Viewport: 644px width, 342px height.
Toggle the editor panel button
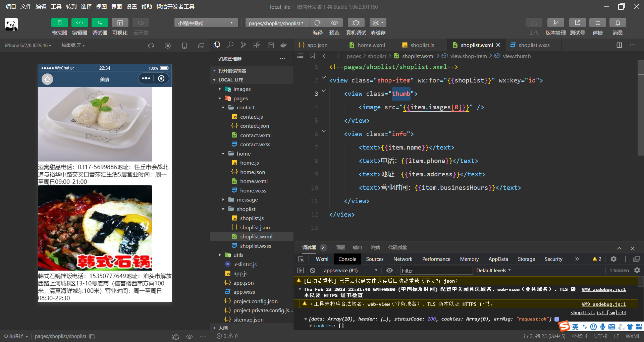click(x=79, y=23)
